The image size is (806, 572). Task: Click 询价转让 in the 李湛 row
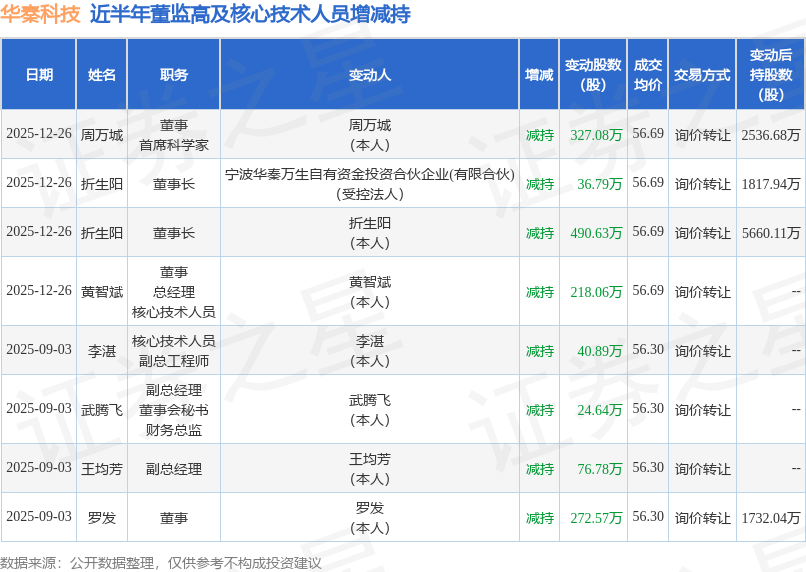click(702, 351)
